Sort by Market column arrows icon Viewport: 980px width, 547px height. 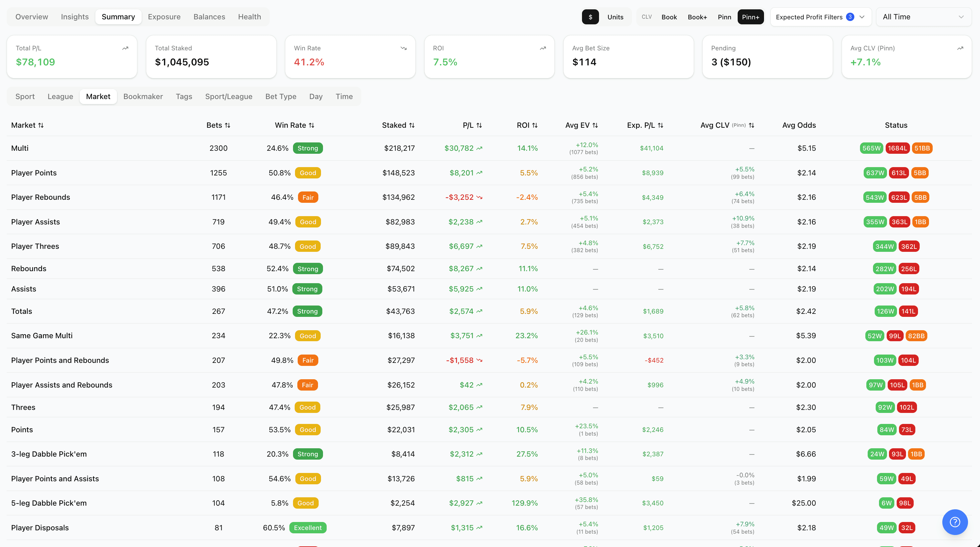coord(41,125)
